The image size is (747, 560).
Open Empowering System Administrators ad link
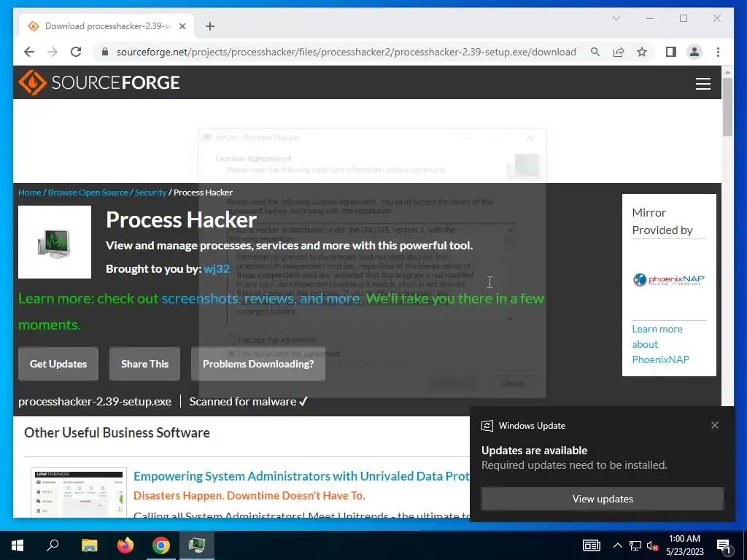(x=301, y=476)
